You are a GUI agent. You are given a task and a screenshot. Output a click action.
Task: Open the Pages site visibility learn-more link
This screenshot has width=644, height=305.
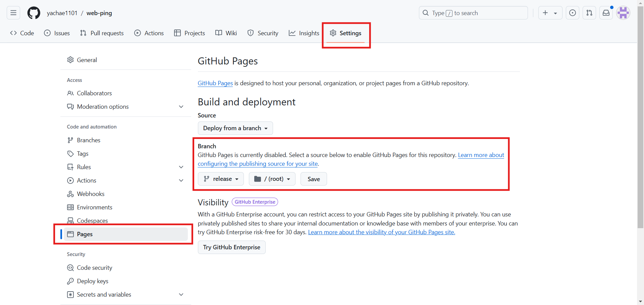382,232
